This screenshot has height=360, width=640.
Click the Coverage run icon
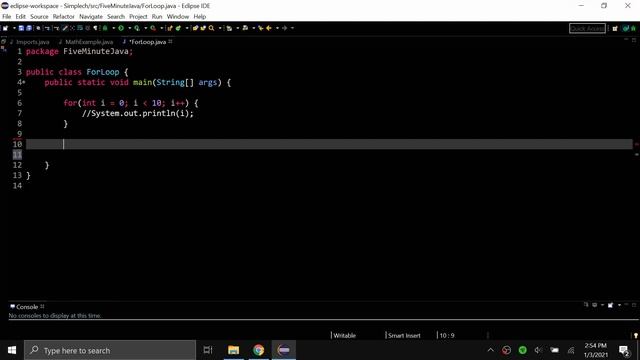click(x=137, y=28)
